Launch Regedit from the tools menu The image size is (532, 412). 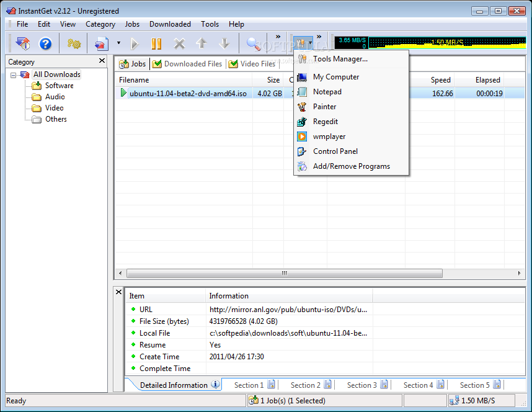click(x=351, y=122)
